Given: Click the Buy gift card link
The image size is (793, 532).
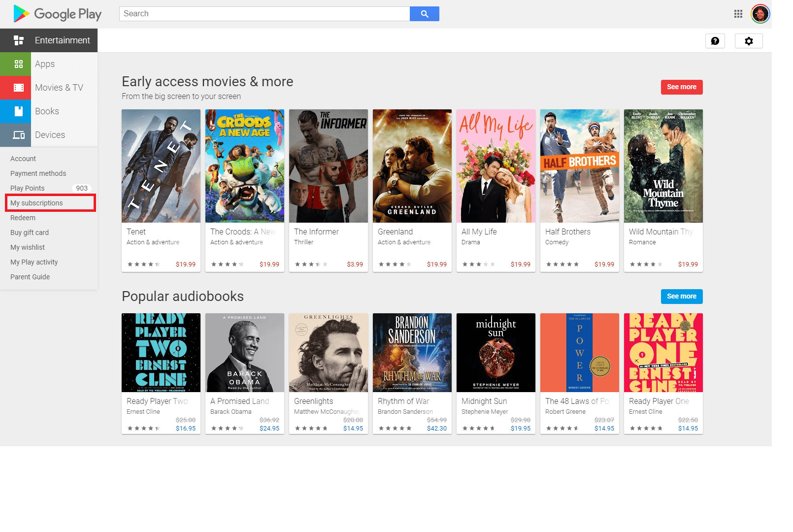Looking at the screenshot, I should tap(30, 232).
